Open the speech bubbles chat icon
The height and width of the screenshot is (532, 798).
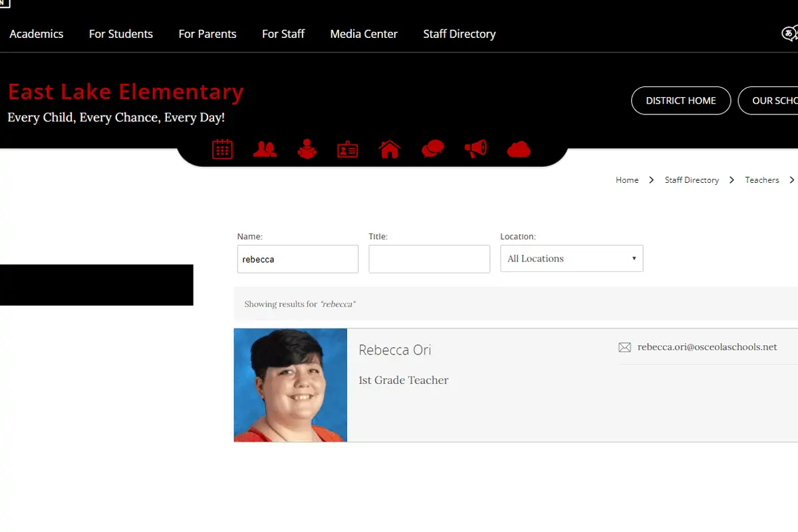point(433,149)
